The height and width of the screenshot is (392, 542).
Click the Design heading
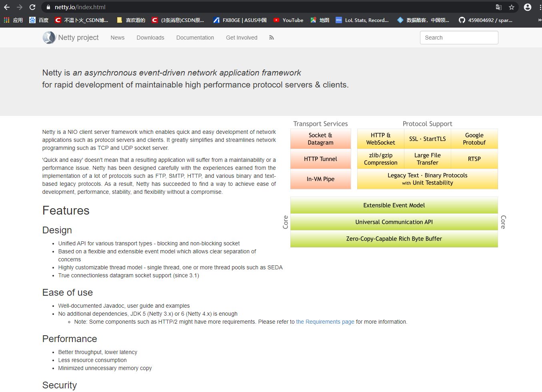[x=57, y=230]
